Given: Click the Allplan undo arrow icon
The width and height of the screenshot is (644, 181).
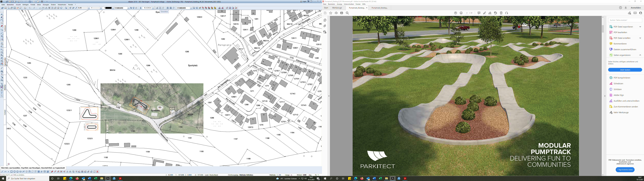Looking at the screenshot, I should 30,8.
